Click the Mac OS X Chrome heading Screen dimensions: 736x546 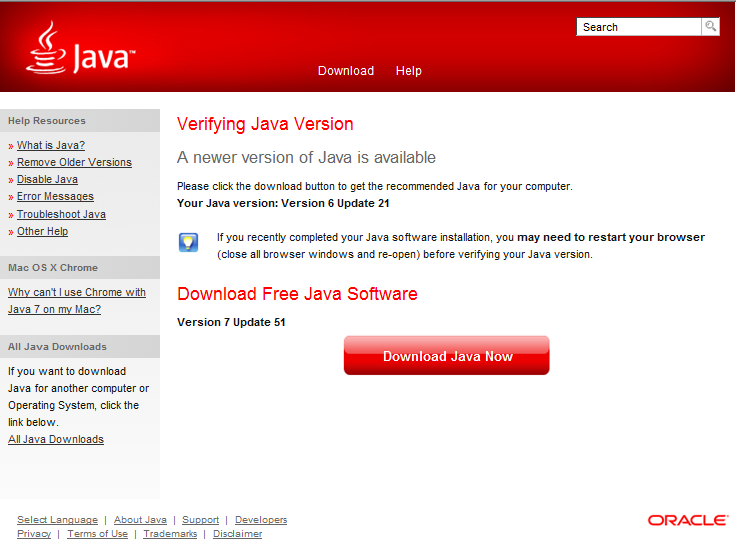pyautogui.click(x=53, y=268)
